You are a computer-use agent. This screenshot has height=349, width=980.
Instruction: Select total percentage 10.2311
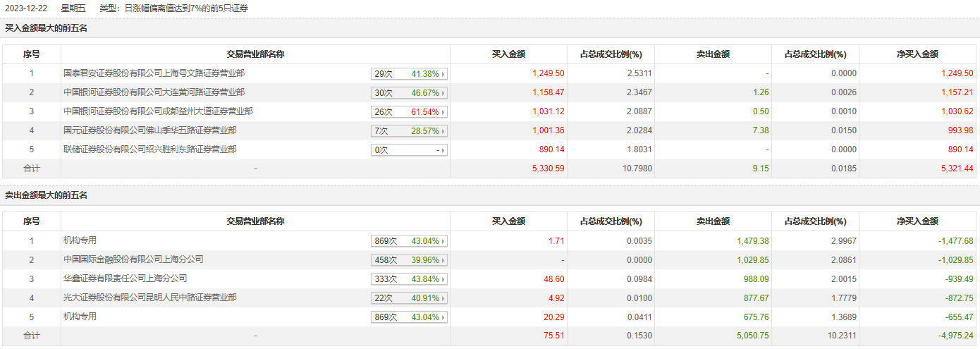click(x=842, y=336)
